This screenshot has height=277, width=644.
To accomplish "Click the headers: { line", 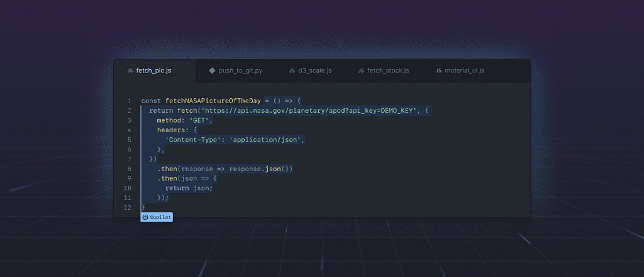I will [177, 130].
